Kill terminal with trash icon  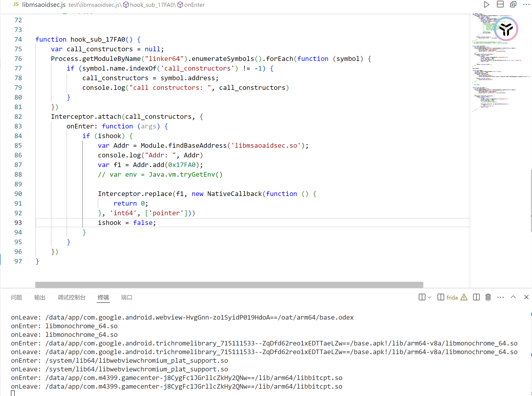pos(488,297)
